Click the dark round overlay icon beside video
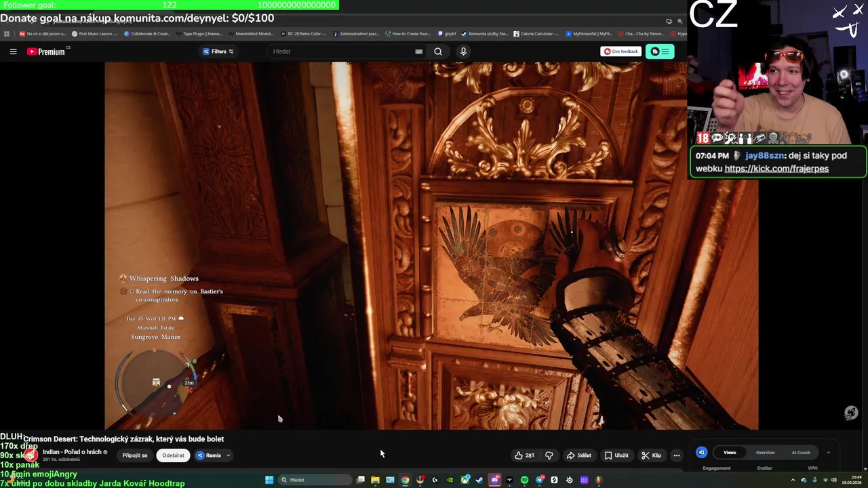 point(851,413)
